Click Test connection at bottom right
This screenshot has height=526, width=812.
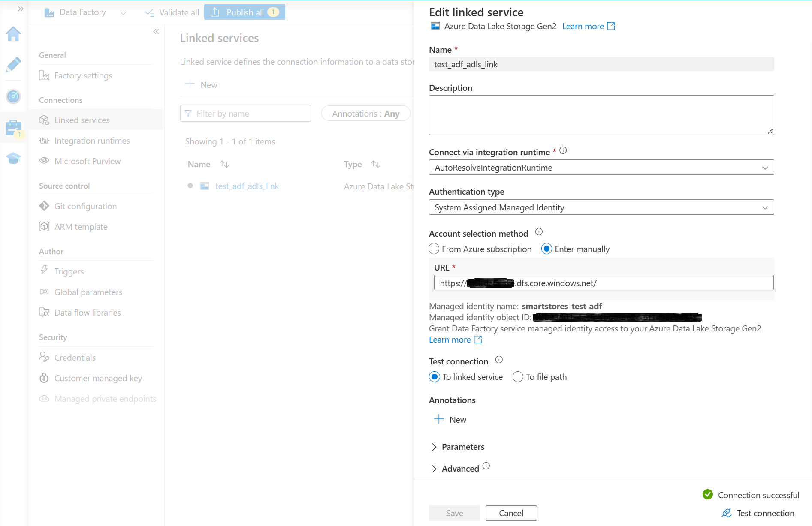[x=758, y=513]
